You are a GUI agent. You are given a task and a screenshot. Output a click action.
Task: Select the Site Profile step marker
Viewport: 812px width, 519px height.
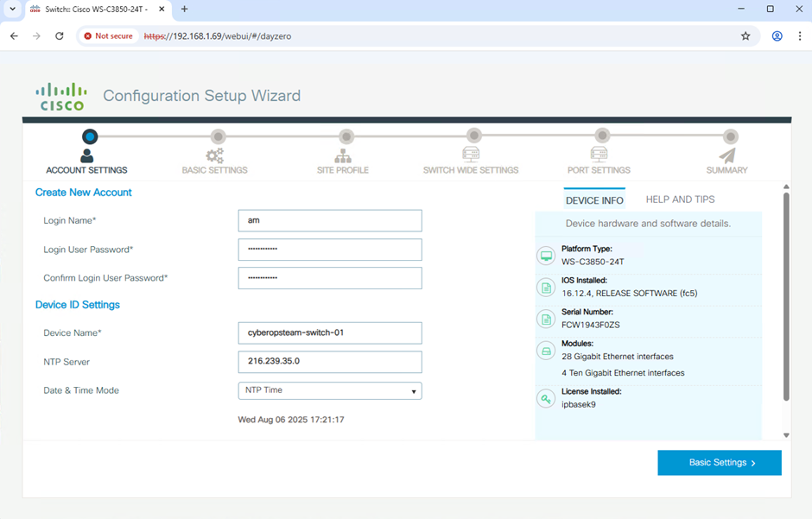point(346,136)
